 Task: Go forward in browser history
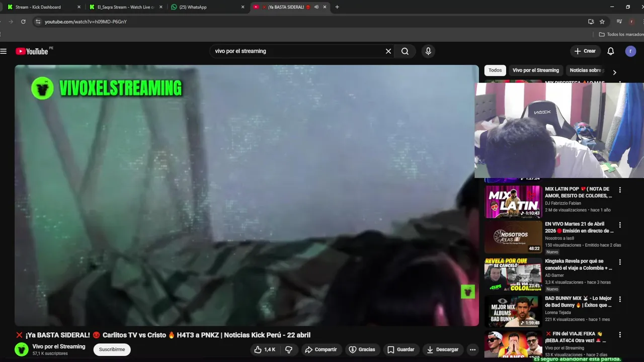pyautogui.click(x=11, y=22)
